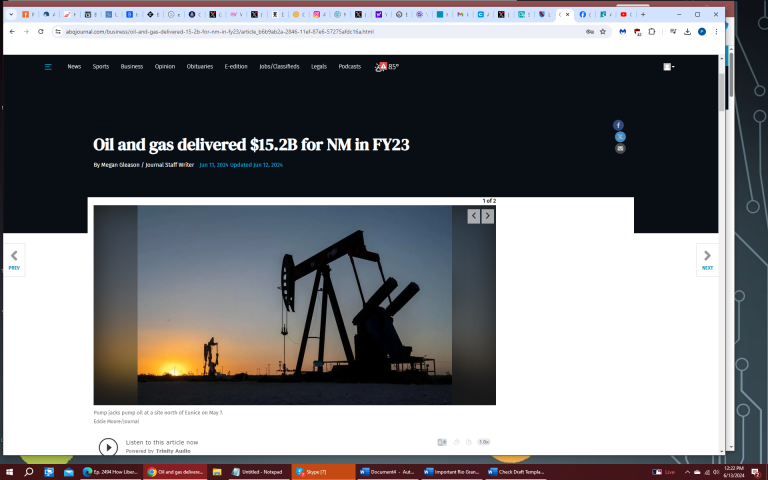Bookmark this page with the star icon
The height and width of the screenshot is (480, 768).
[x=603, y=31]
